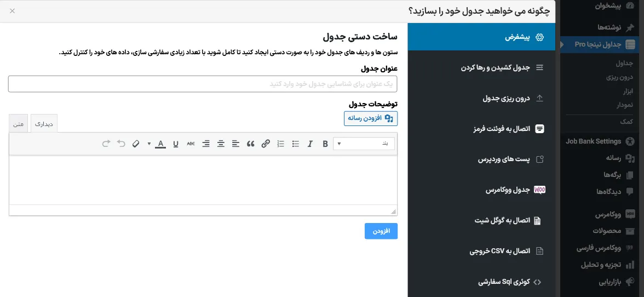Image resolution: width=644 pixels, height=297 pixels.
Task: Click the undo arrow icon
Action: tap(121, 144)
